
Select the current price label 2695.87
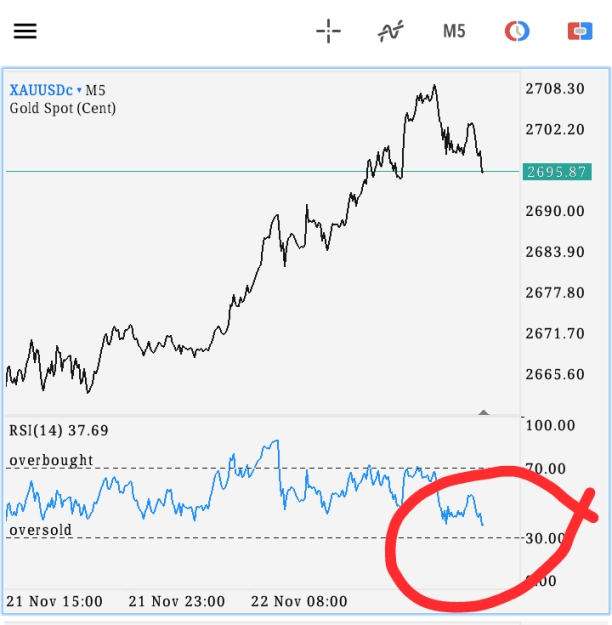click(x=557, y=172)
